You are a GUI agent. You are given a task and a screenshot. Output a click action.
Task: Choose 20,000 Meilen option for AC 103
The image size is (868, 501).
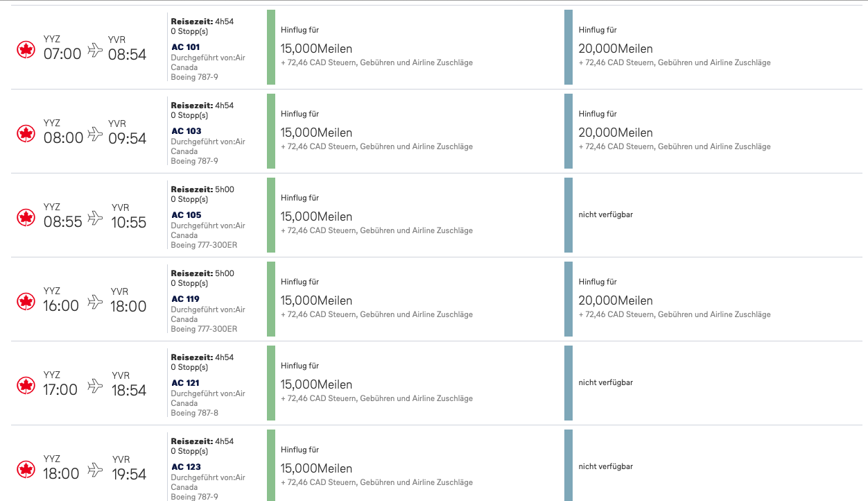pyautogui.click(x=615, y=133)
